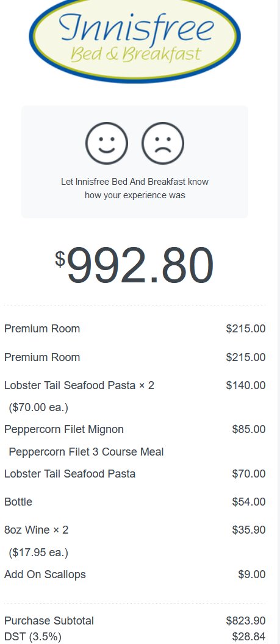This screenshot has width=280, height=644.
Task: Click the Bottle line item
Action: click(x=135, y=502)
